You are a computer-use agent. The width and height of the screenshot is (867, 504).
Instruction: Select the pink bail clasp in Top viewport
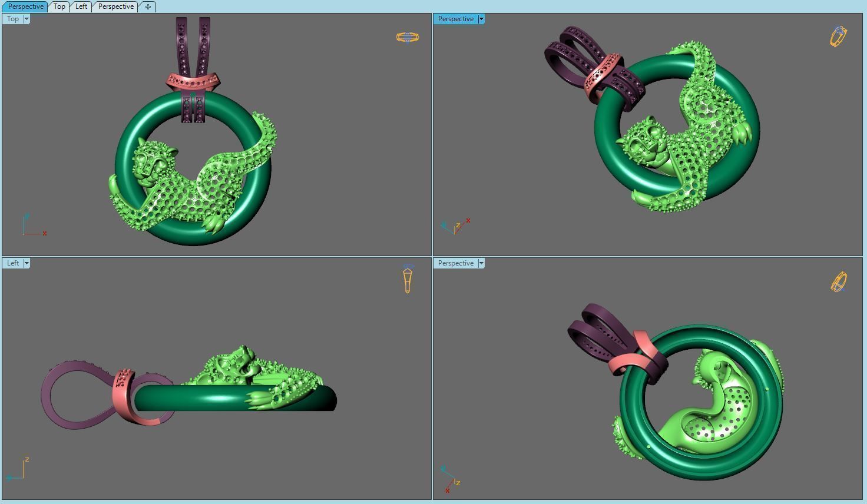pos(192,81)
